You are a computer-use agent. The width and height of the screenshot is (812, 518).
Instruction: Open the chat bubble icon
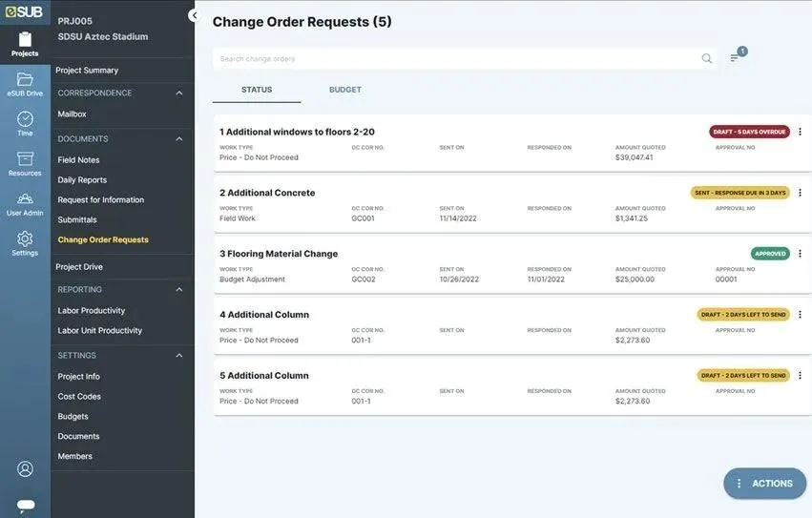[26, 505]
